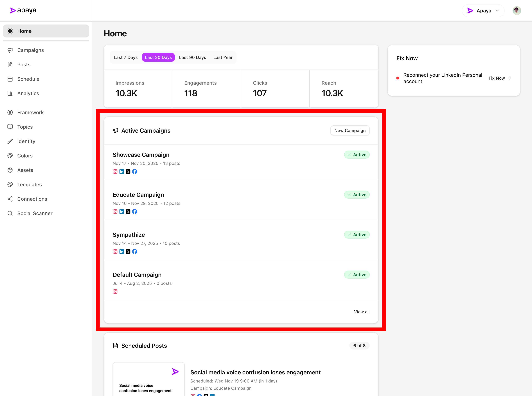Click the Facebook icon under Showcase Campaign

coord(135,171)
